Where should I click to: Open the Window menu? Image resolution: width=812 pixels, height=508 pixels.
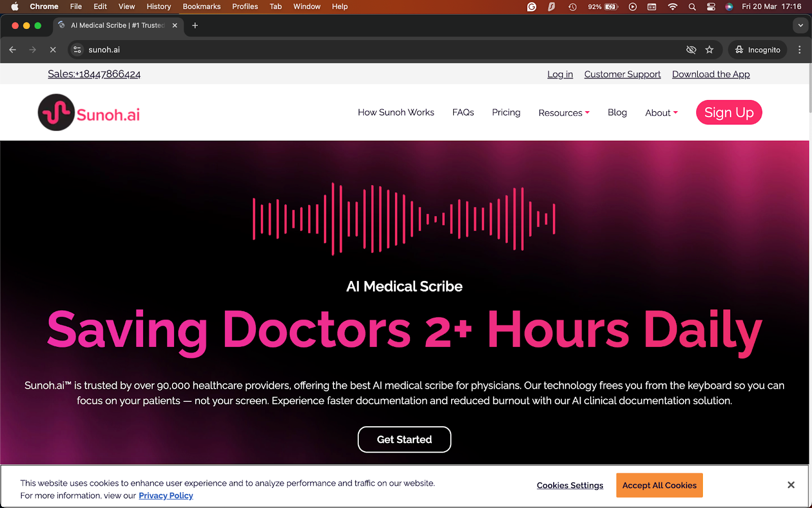pyautogui.click(x=307, y=7)
